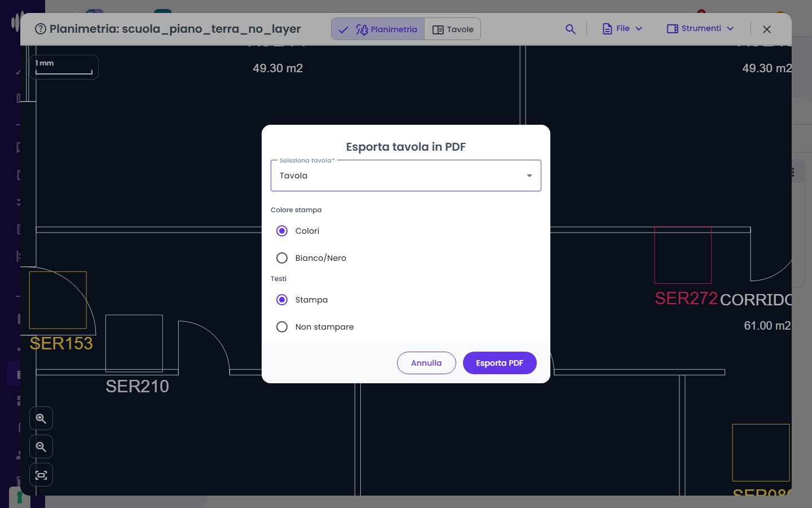Select Stampa under Testi
The height and width of the screenshot is (508, 812).
(282, 300)
